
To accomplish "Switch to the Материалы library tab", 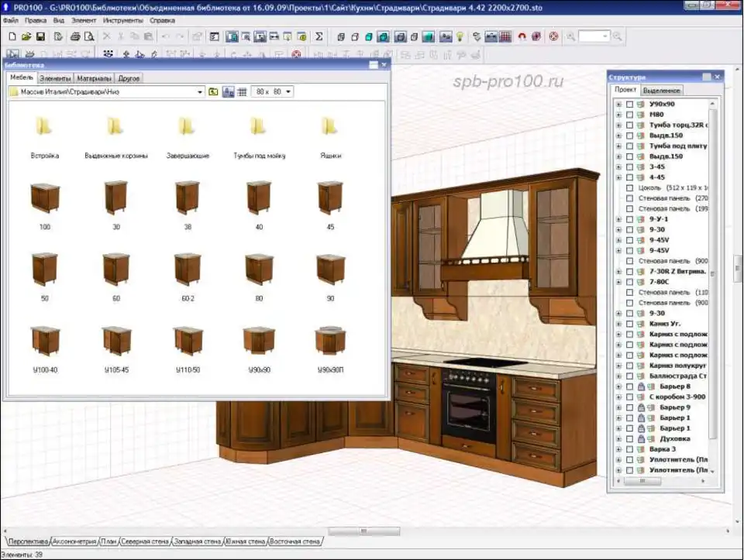I will click(x=94, y=78).
